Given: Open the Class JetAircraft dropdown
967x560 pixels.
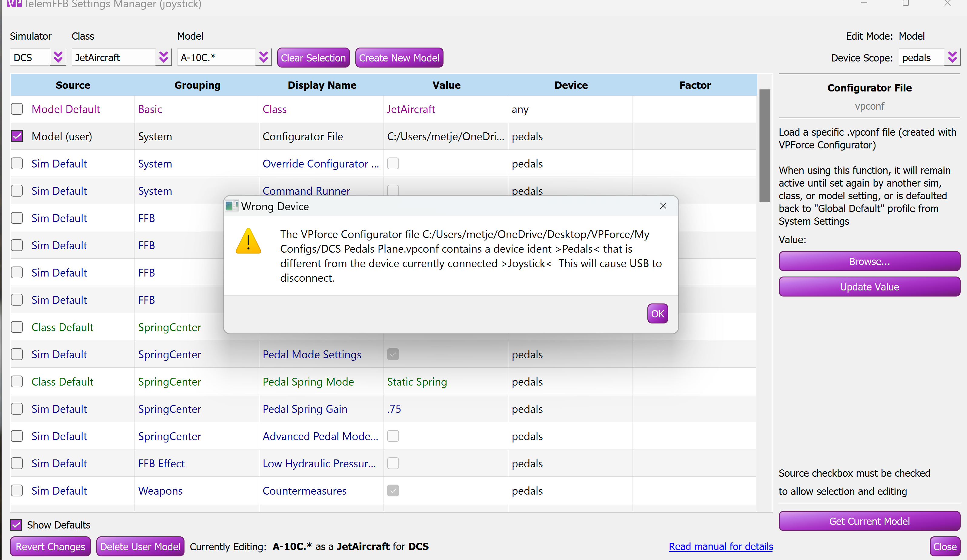Looking at the screenshot, I should (x=164, y=58).
